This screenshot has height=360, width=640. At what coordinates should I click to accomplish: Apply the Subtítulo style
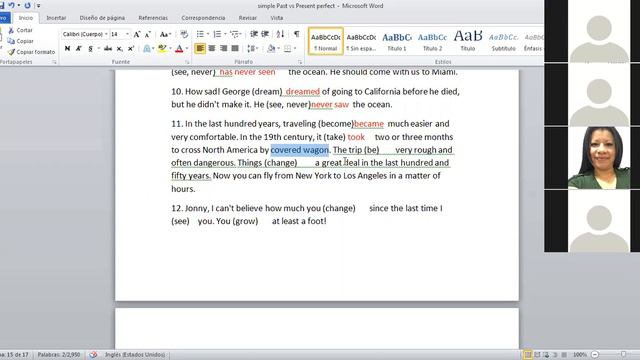pyautogui.click(x=503, y=41)
